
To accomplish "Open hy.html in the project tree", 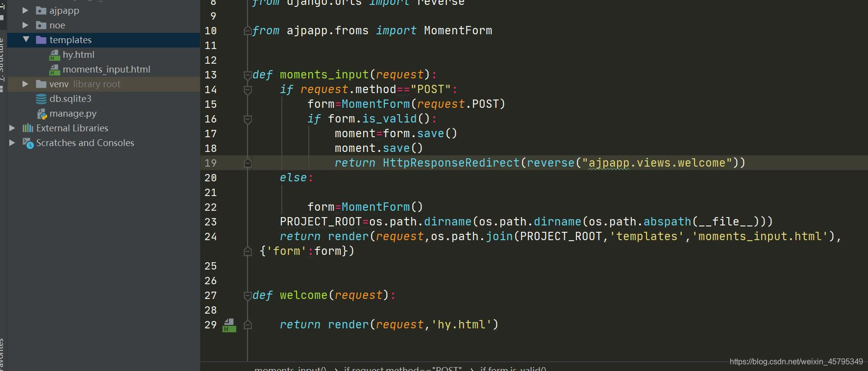I will 78,54.
